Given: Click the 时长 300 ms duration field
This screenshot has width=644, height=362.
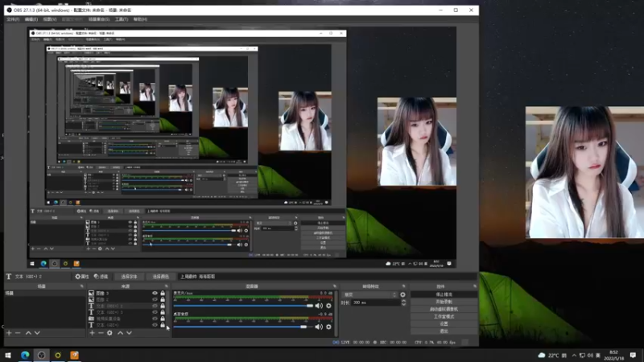Looking at the screenshot, I should point(375,302).
